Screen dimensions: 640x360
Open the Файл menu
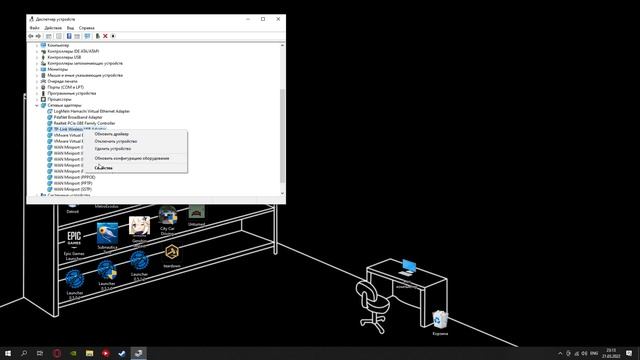[34, 28]
